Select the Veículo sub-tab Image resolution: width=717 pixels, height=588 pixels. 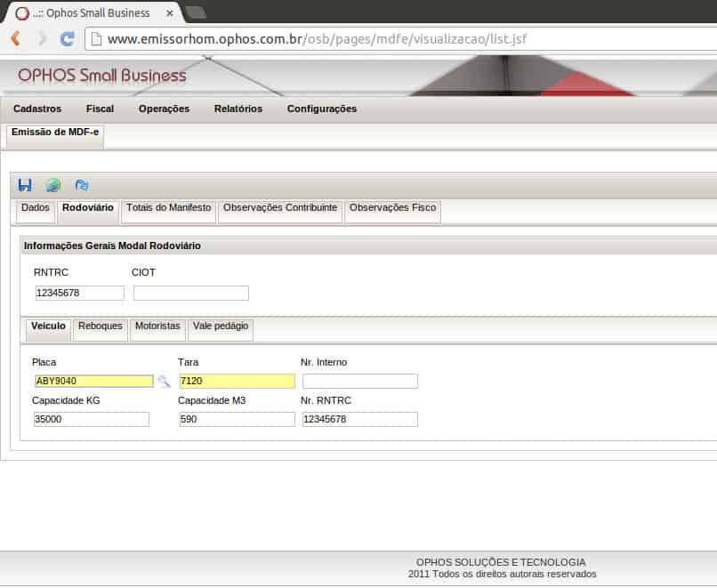tap(48, 330)
